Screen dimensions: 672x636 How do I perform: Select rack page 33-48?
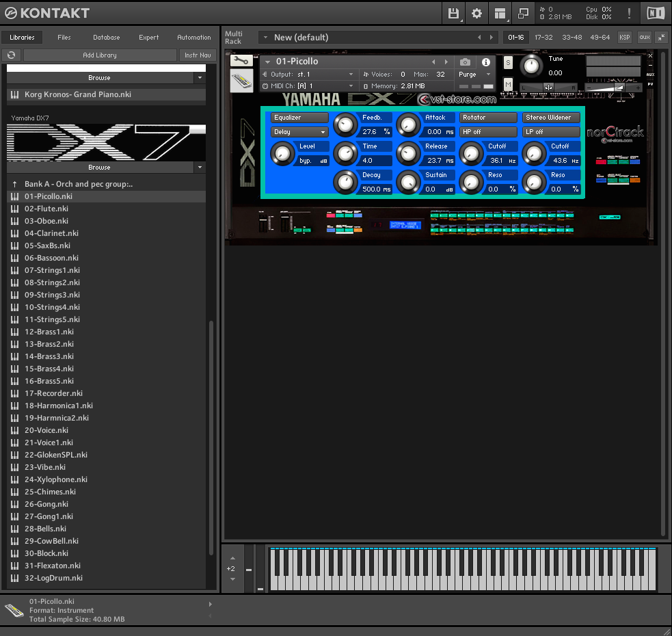(x=572, y=38)
